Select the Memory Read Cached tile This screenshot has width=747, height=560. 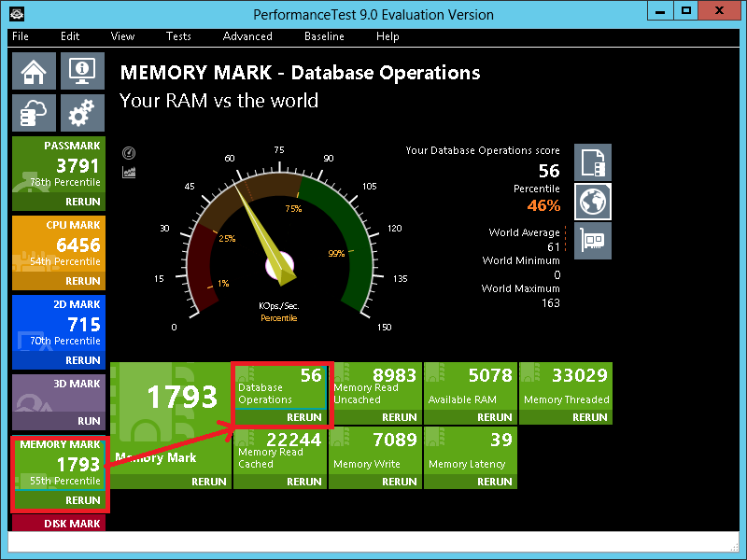click(278, 450)
